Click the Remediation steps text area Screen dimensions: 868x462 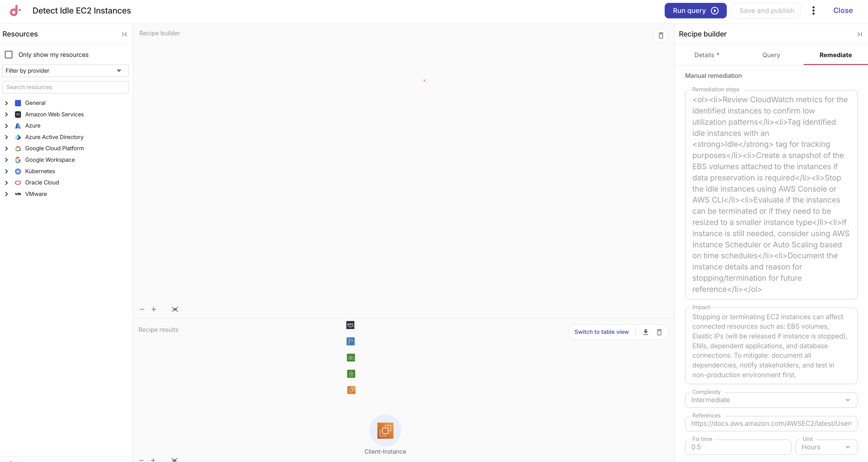(771, 195)
